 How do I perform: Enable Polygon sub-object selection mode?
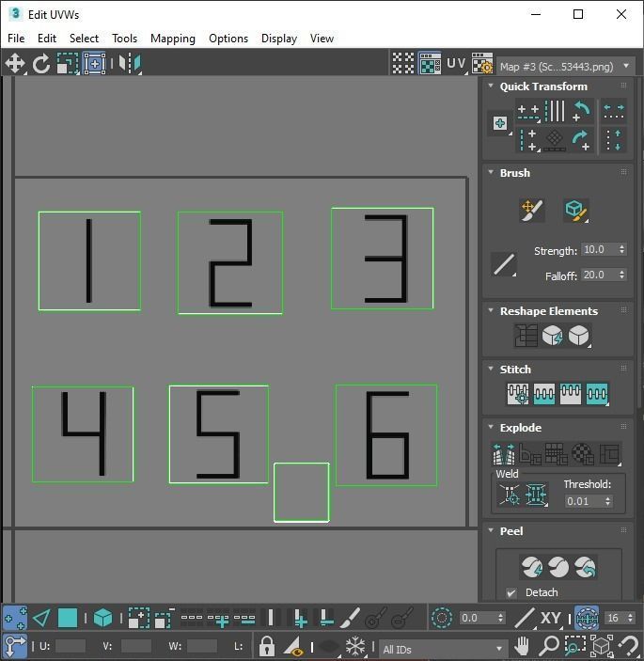click(x=68, y=618)
